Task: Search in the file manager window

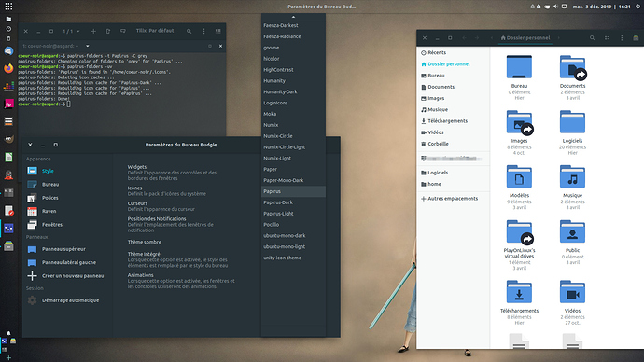Action: 593,37
